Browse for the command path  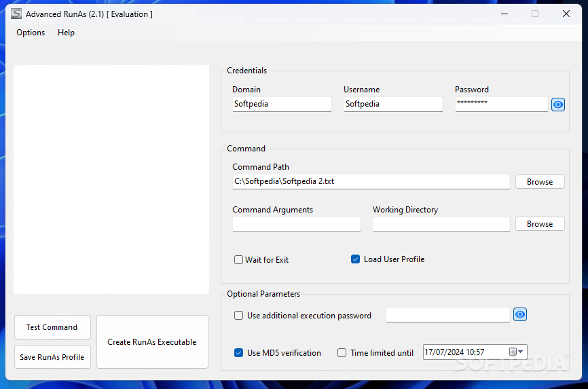point(540,181)
